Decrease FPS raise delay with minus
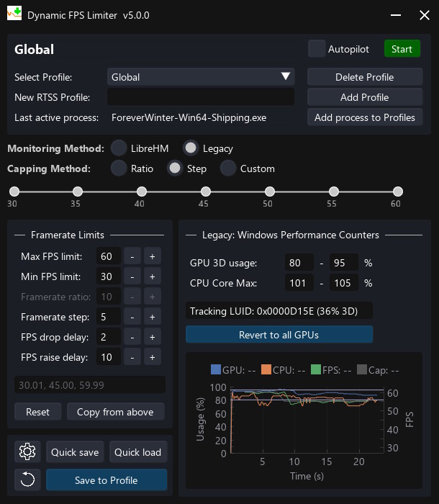The height and width of the screenshot is (504, 439). (132, 357)
